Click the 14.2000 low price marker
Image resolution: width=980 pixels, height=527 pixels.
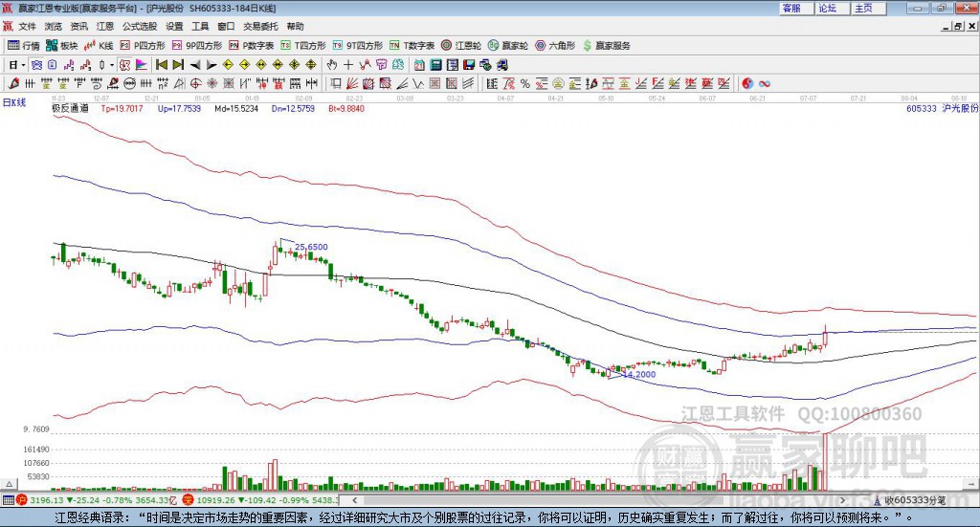click(639, 374)
